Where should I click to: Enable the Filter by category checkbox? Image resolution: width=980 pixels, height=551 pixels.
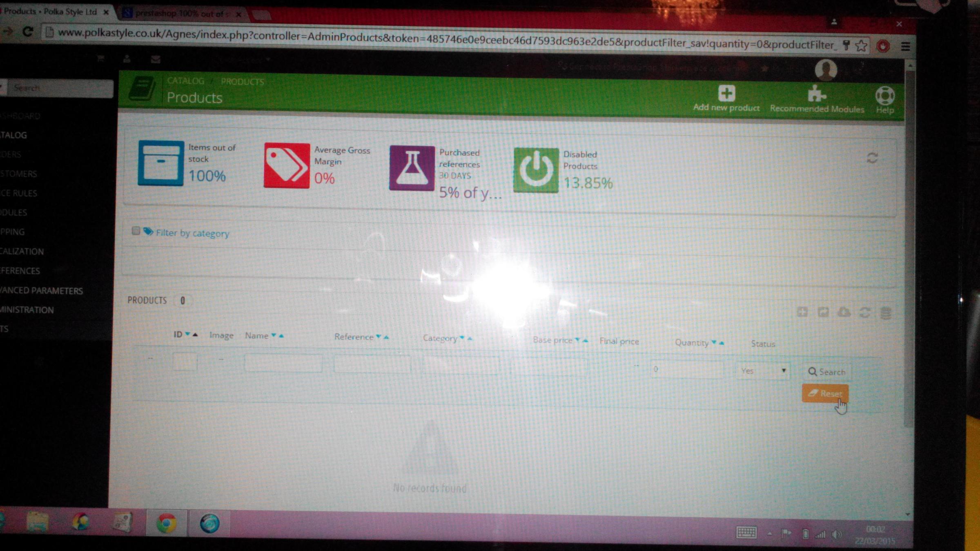136,231
